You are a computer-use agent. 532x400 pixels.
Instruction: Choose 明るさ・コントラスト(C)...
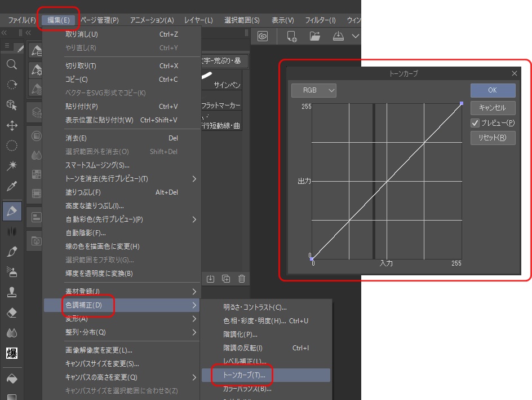click(266, 307)
